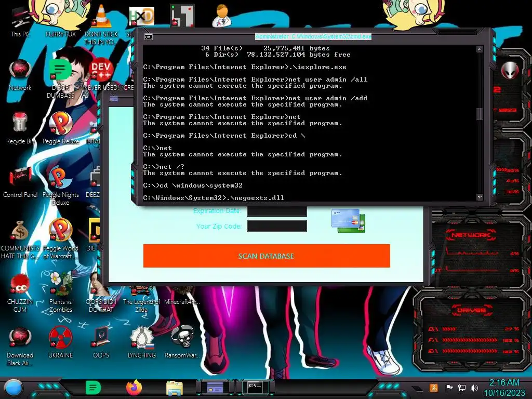Click the Your Zip Code input field
Viewport: 532px width, 399px height.
pyautogui.click(x=277, y=226)
